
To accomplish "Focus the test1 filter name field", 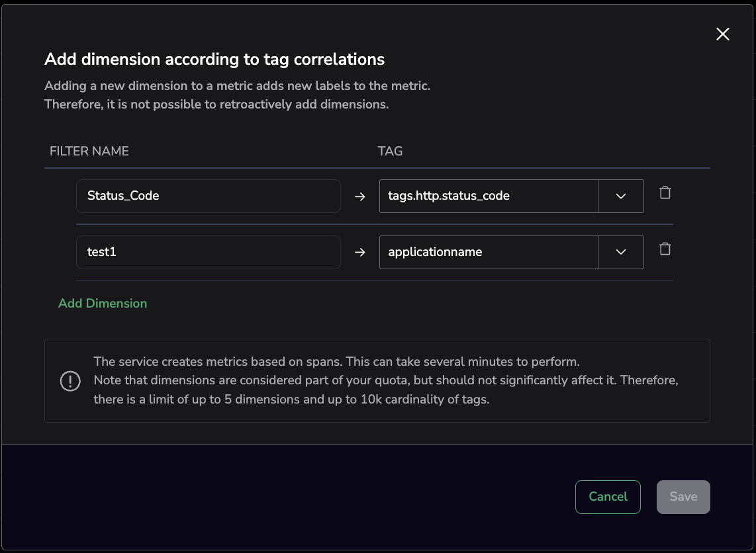I will 208,253.
